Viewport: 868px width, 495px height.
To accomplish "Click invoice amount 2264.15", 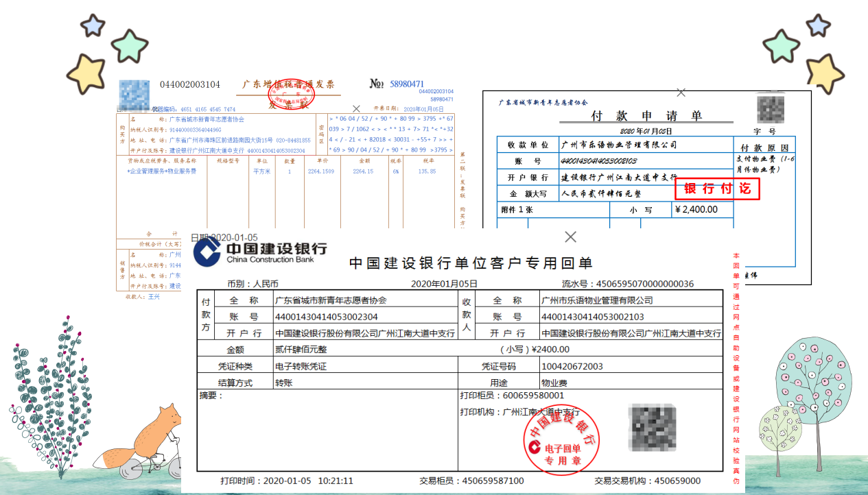I will pos(363,171).
